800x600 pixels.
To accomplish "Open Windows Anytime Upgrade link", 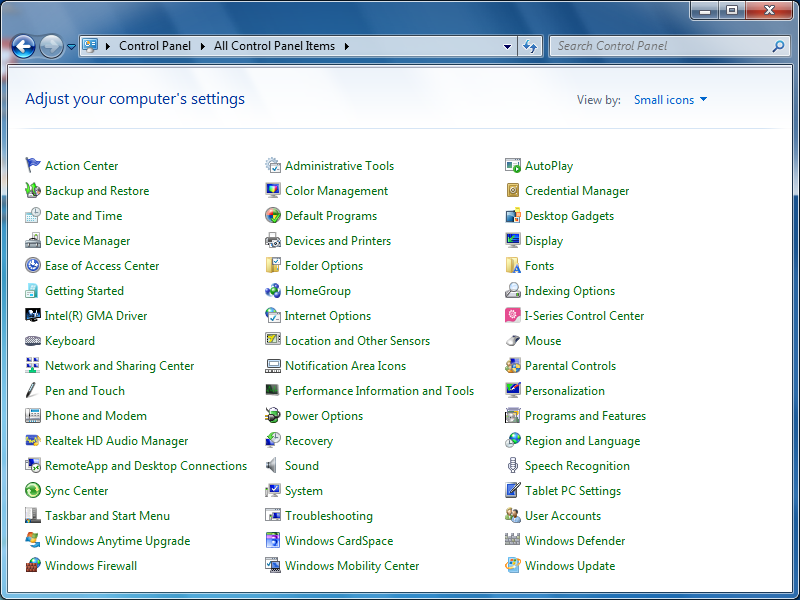I will coord(117,541).
